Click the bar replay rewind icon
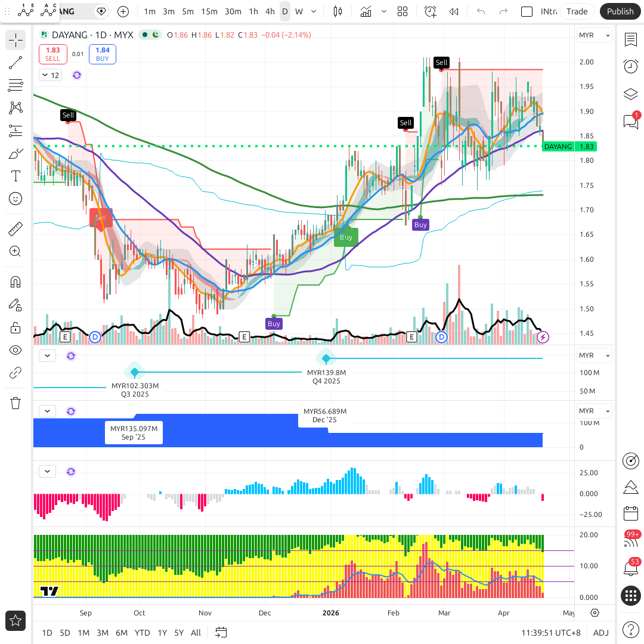 (454, 11)
